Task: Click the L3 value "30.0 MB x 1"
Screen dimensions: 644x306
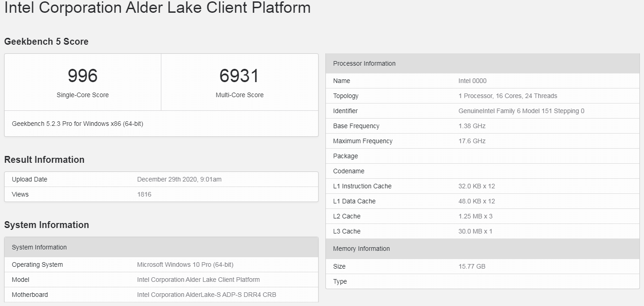Action: (475, 231)
